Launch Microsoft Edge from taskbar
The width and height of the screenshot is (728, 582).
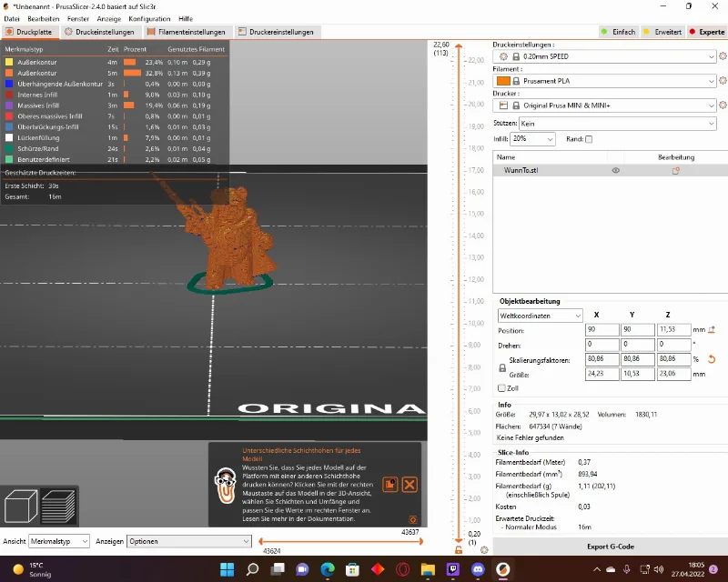pos(328,569)
